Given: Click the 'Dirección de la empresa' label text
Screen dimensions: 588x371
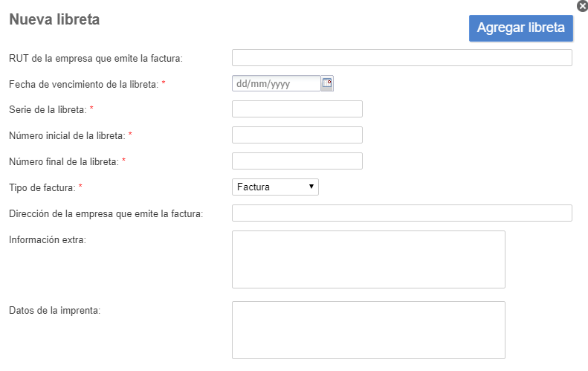Looking at the screenshot, I should click(106, 214).
